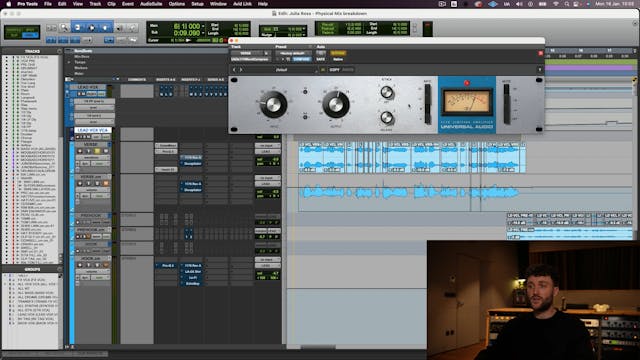Image resolution: width=640 pixels, height=360 pixels.
Task: Open the Setup menu
Action: pyautogui.click(x=198, y=4)
